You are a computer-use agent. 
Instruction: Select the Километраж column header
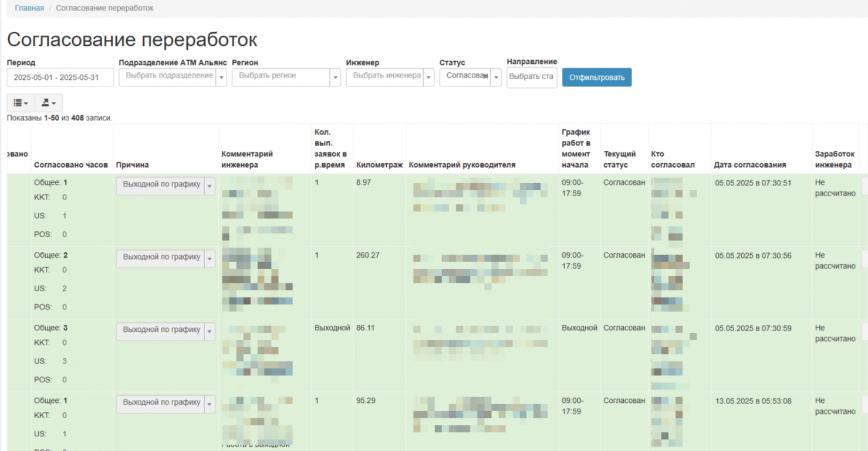click(379, 165)
